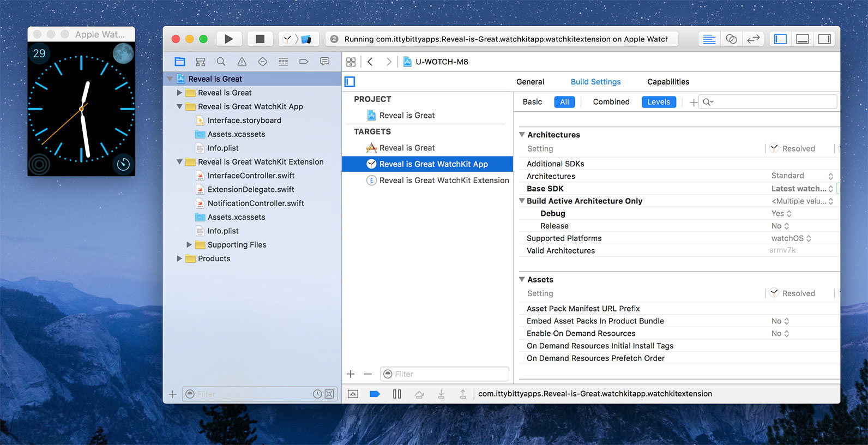868x445 pixels.
Task: Open the Symbol navigator
Action: coord(201,62)
